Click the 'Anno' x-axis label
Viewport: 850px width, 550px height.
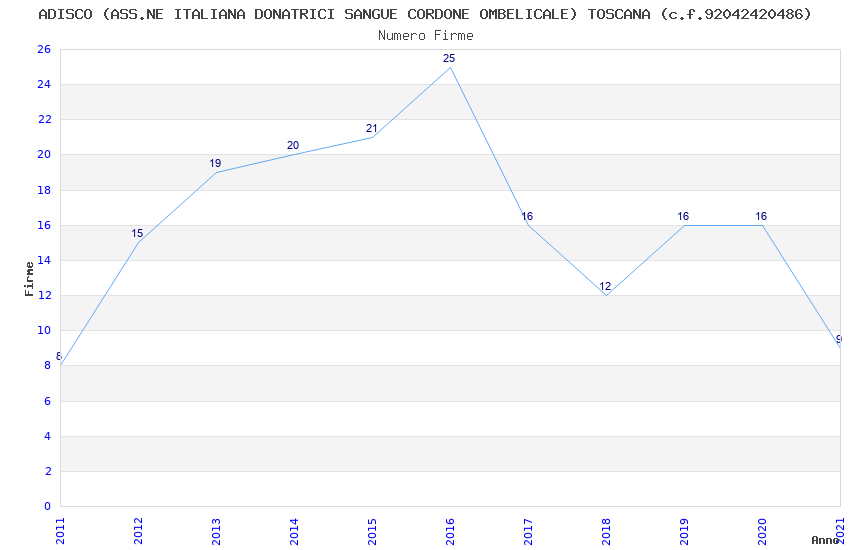(x=825, y=540)
